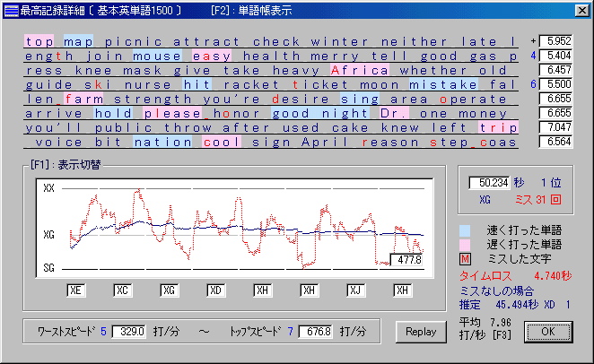The width and height of the screenshot is (594, 364).
Task: Click the word "map" highlighted in blue
Action: coord(78,41)
